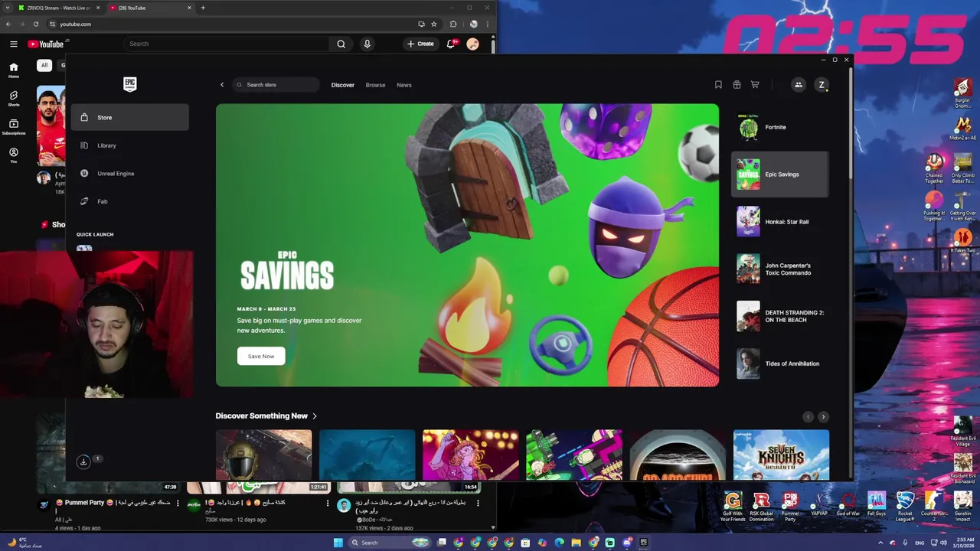Screen dimensions: 980x551
Task: Open the Z profile avatar menu
Action: 822,85
